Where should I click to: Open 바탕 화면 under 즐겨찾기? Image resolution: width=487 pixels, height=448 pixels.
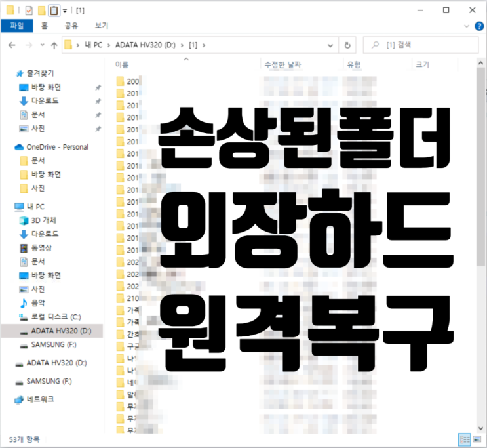pos(46,87)
